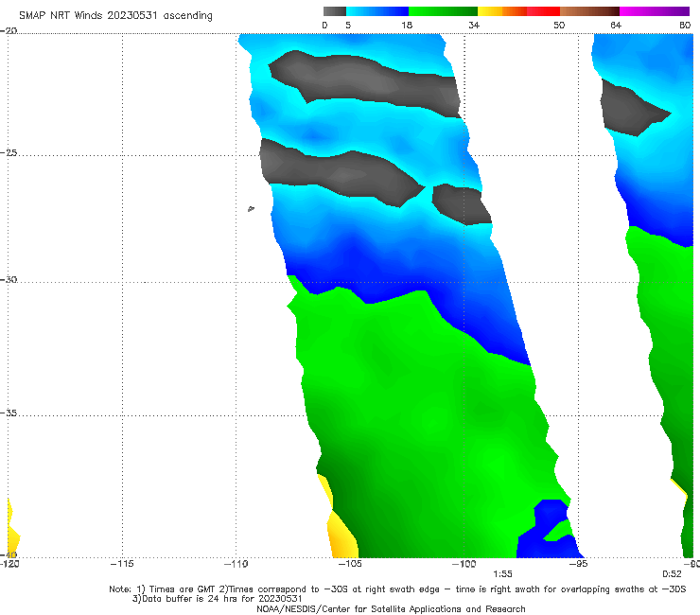This screenshot has width=700, height=615.
Task: Click the 'Data buffer is 24 hrs' note
Action: tap(217, 599)
